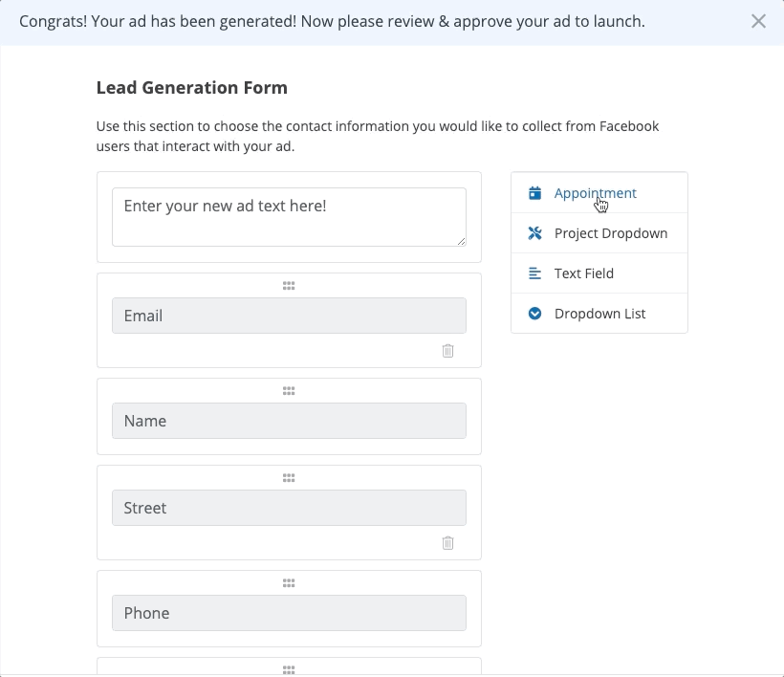The width and height of the screenshot is (784, 677).
Task: Click the Appointment calendar icon
Action: [534, 193]
